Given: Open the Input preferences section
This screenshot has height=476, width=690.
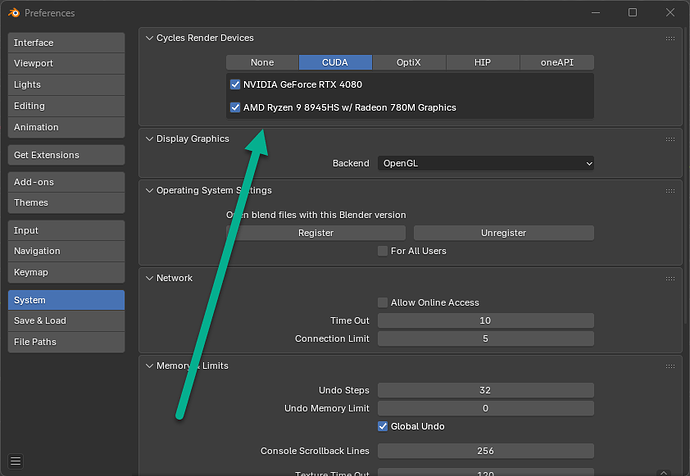Looking at the screenshot, I should click(66, 231).
